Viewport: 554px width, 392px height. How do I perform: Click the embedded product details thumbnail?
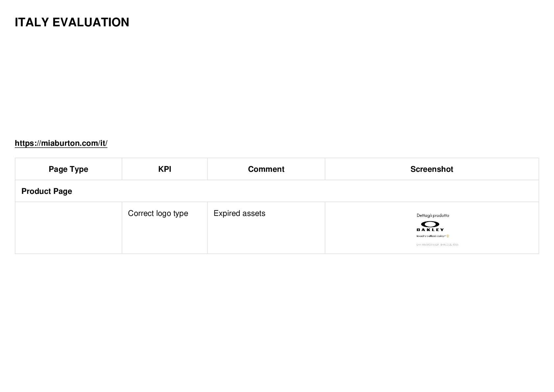click(437, 229)
